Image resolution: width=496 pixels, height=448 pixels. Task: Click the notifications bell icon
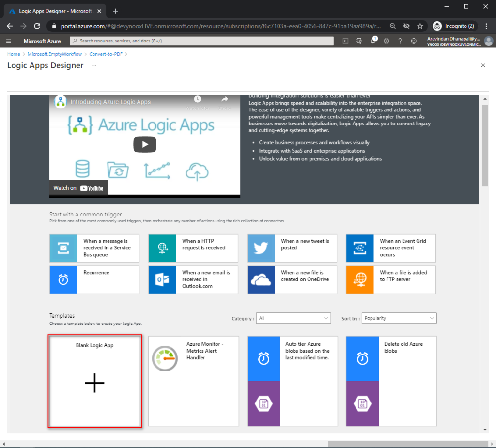(372, 41)
